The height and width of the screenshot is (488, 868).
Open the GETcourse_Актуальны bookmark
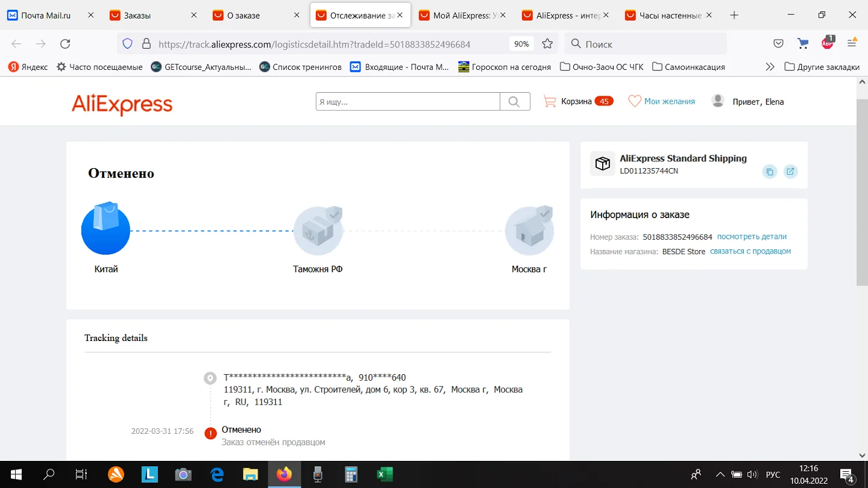201,67
